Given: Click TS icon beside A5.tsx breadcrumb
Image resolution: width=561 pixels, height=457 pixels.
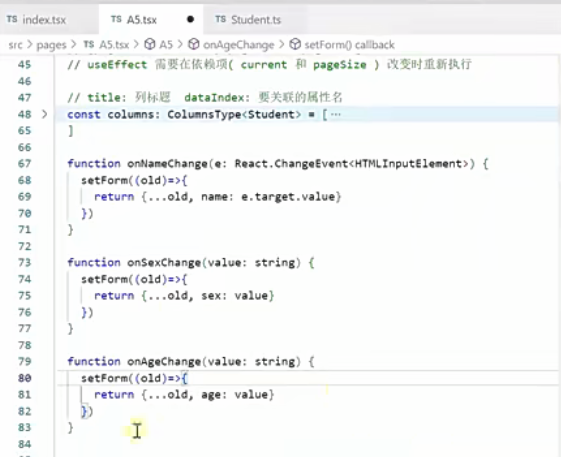Looking at the screenshot, I should [x=89, y=44].
